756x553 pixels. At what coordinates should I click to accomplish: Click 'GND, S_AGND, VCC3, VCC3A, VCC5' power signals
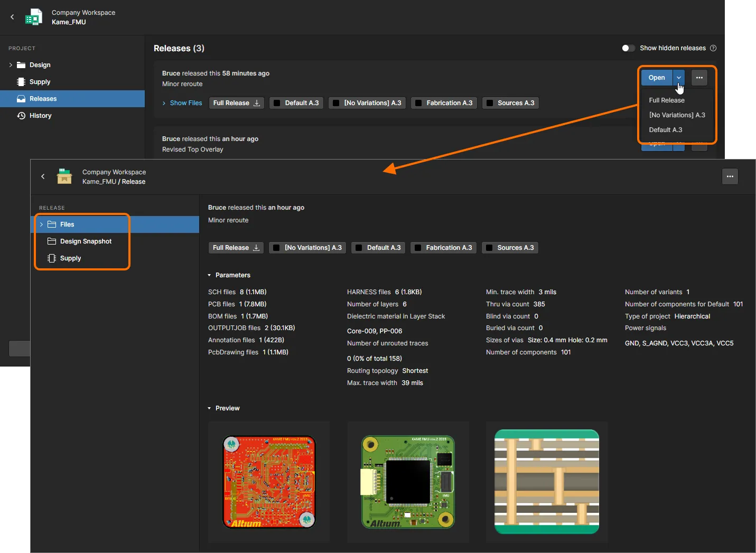click(679, 343)
